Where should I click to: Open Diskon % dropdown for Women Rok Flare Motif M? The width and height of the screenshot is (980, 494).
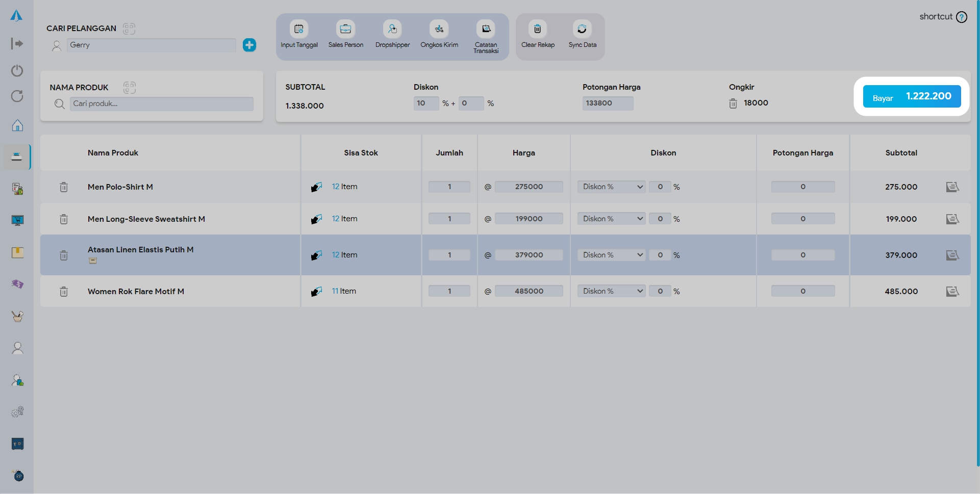coord(611,291)
